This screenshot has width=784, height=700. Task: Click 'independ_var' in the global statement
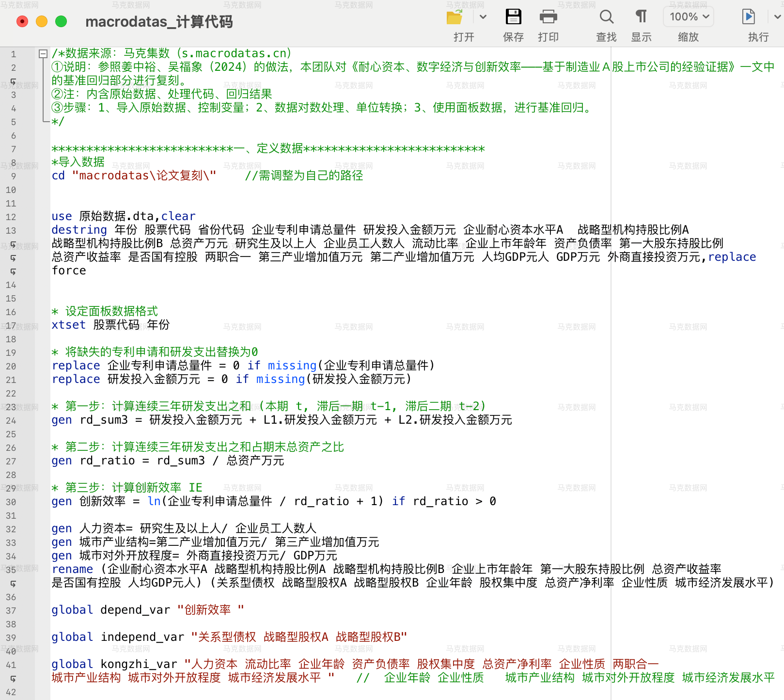point(142,637)
